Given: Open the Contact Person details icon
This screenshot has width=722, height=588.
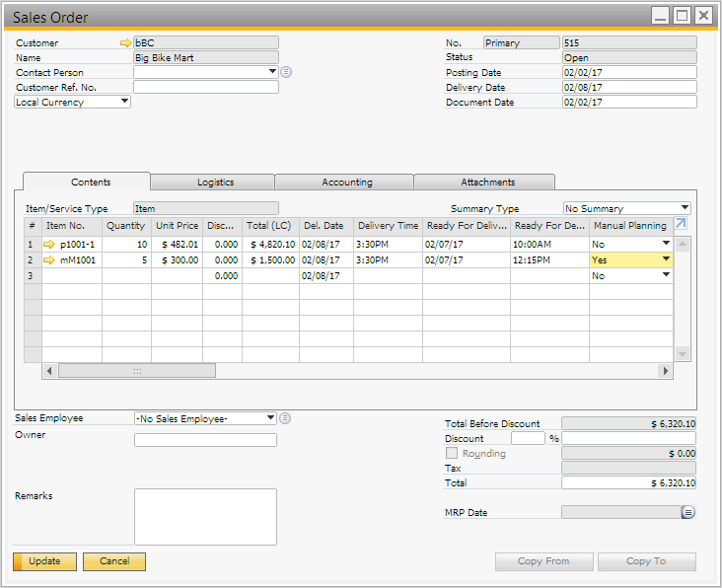Looking at the screenshot, I should (286, 72).
